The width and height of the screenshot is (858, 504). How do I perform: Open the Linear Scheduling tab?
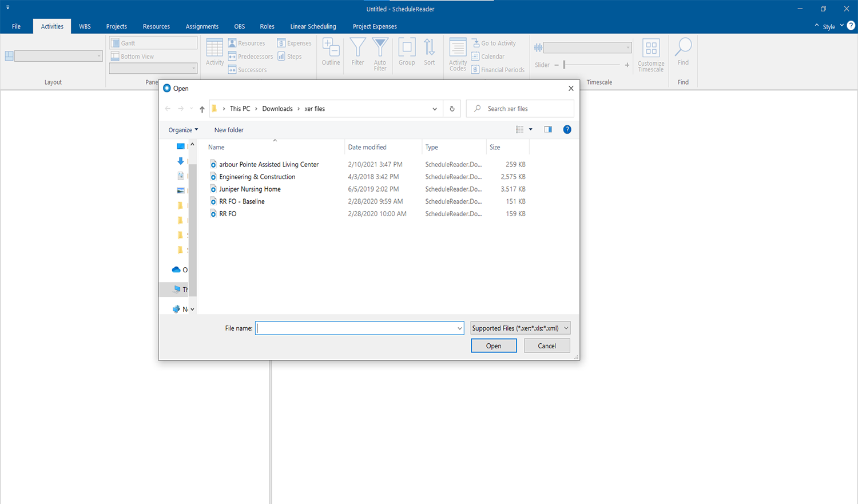pos(313,26)
